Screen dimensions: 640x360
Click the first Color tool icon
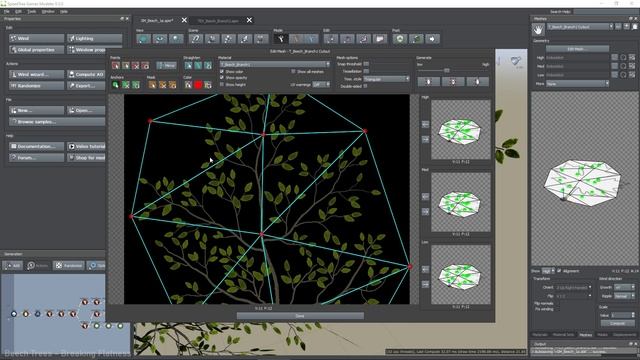pyautogui.click(x=188, y=85)
